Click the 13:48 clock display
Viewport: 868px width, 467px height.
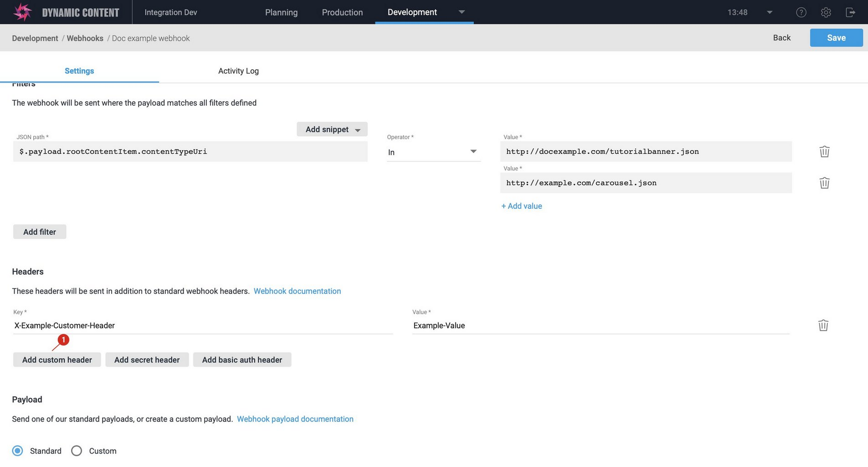coord(737,12)
